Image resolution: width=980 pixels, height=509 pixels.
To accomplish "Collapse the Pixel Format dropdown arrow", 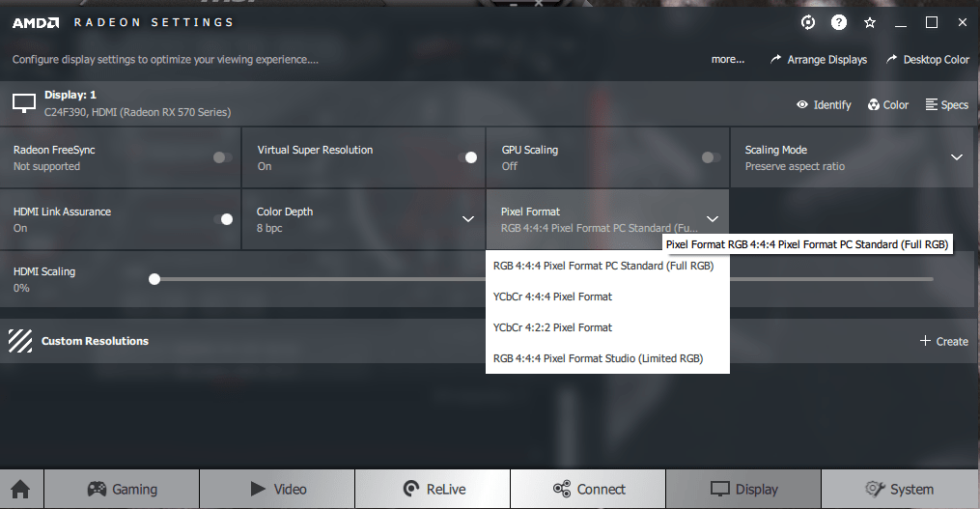I will click(x=712, y=219).
